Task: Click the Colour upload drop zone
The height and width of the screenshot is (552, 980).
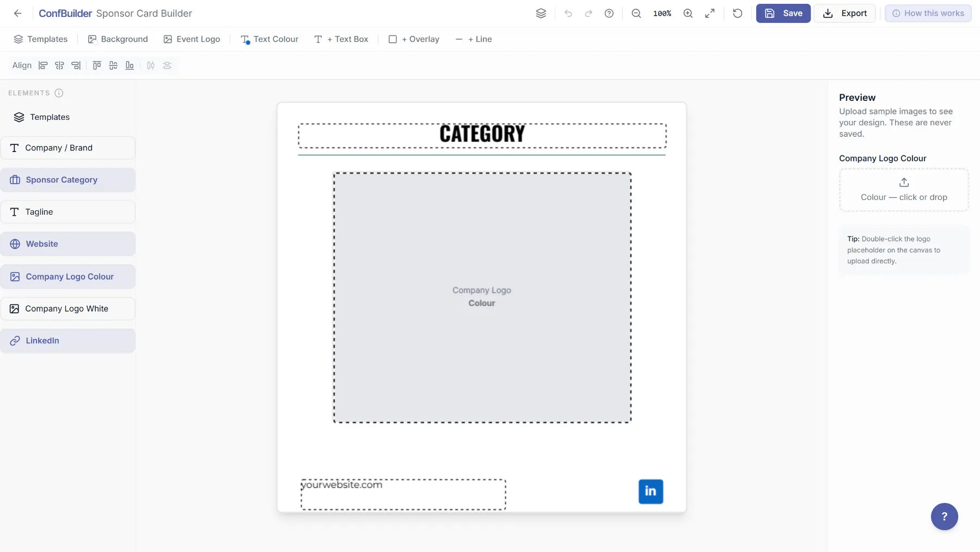Action: pos(904,190)
